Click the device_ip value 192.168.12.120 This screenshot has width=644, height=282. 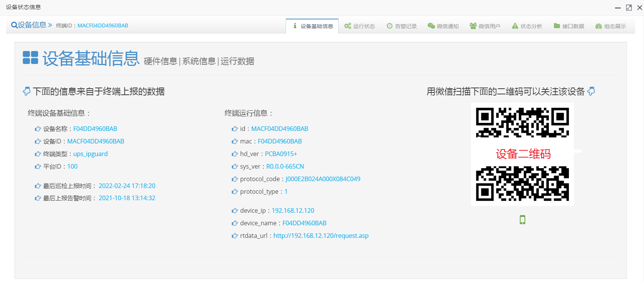tap(293, 210)
